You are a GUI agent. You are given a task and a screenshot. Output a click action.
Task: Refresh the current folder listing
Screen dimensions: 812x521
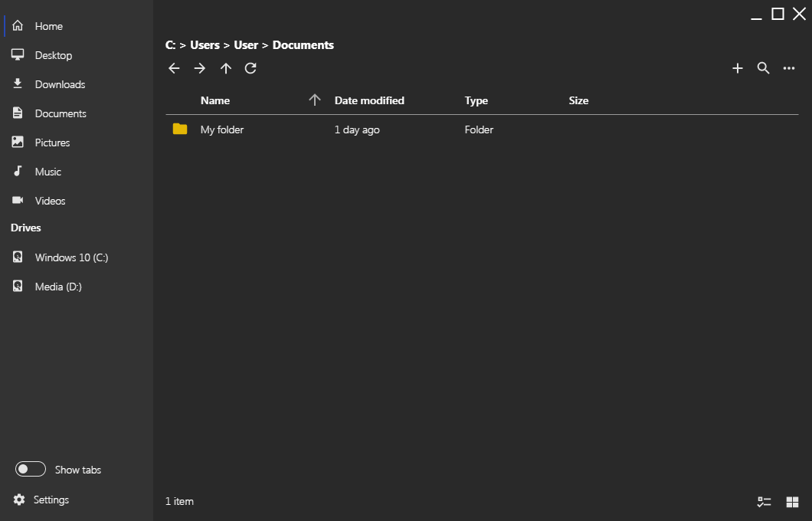click(250, 68)
